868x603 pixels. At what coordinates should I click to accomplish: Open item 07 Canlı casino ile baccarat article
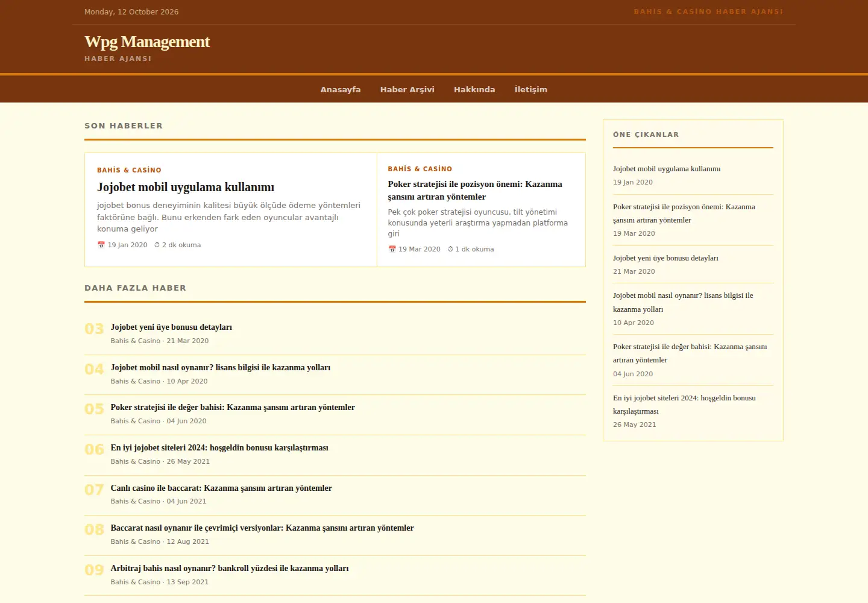(x=221, y=488)
